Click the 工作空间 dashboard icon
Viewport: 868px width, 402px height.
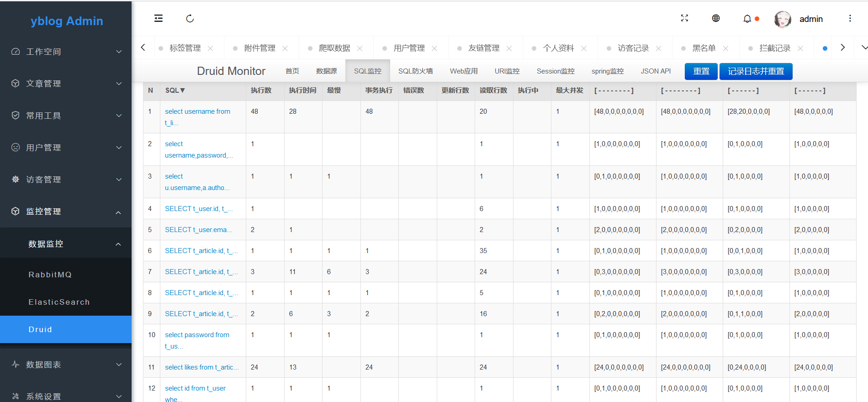[16, 52]
